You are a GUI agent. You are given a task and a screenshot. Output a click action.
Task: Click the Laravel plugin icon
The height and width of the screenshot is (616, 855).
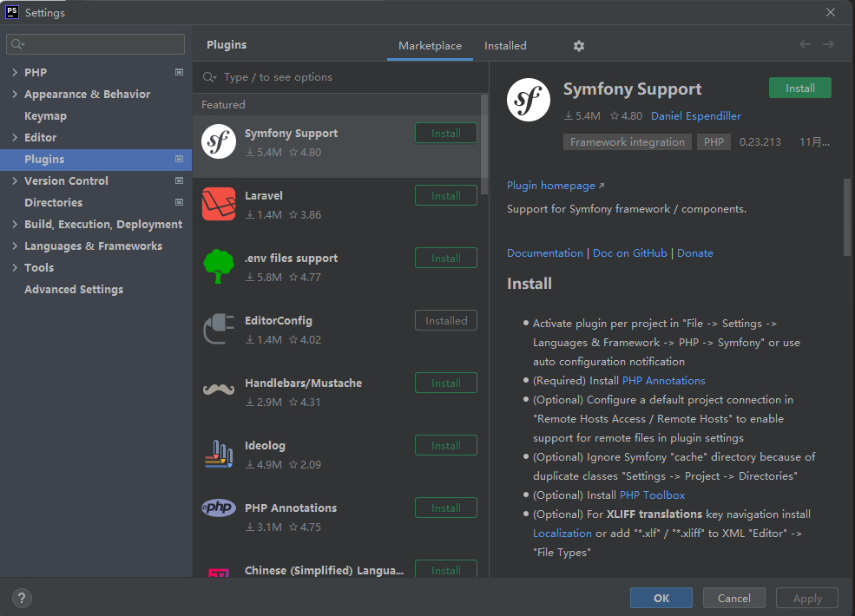[x=219, y=204]
